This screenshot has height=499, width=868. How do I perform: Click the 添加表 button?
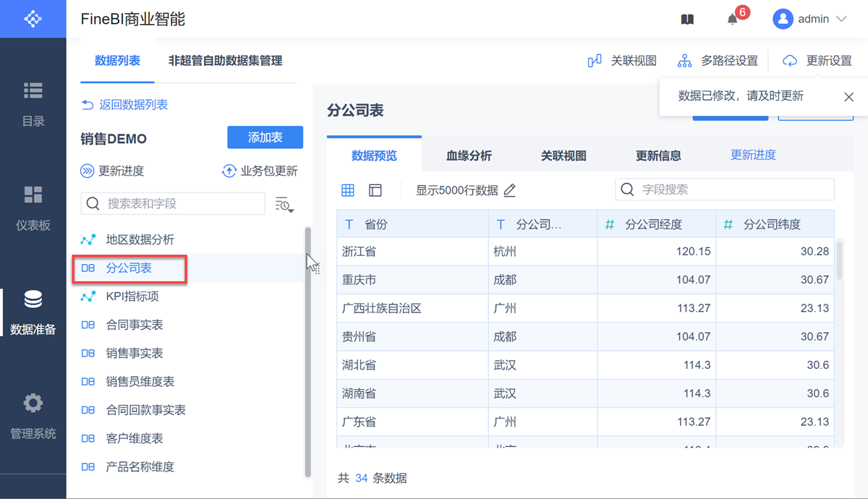(x=265, y=137)
